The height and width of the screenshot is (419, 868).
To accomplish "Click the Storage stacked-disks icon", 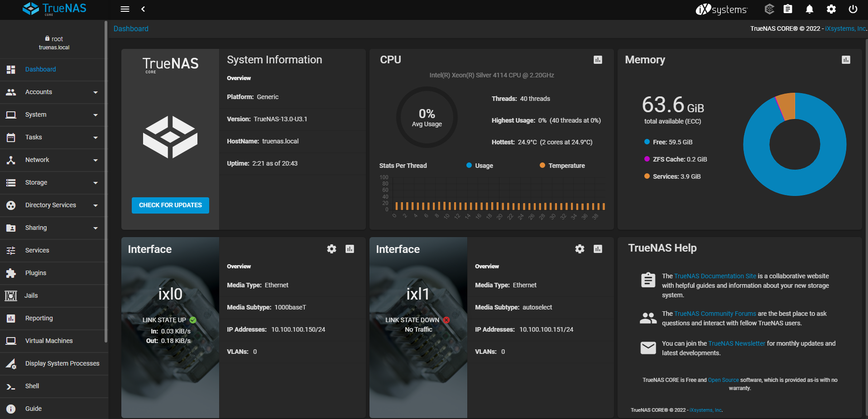I will pyautogui.click(x=11, y=183).
